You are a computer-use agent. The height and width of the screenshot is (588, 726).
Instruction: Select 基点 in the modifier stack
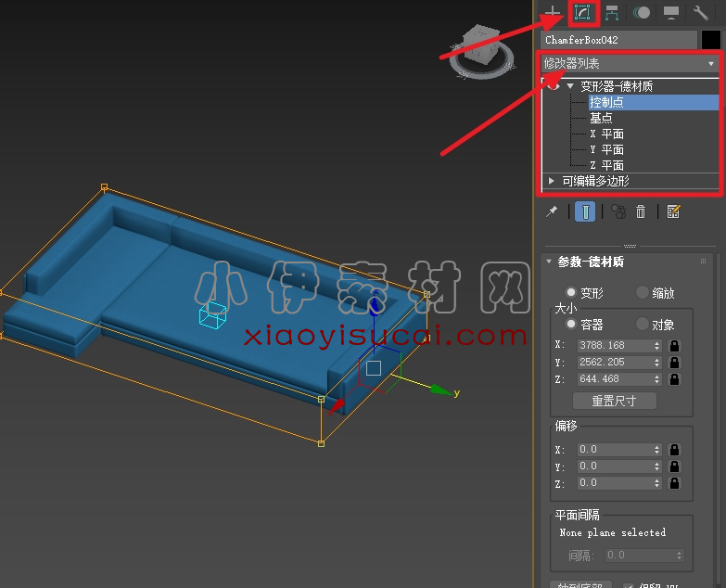601,118
